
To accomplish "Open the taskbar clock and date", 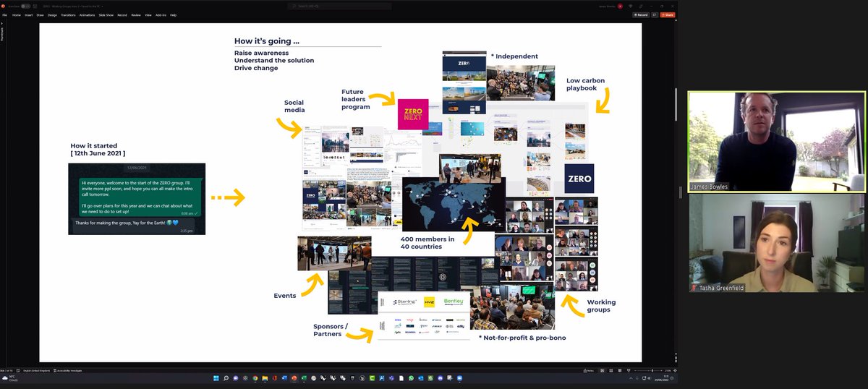I will pyautogui.click(x=662, y=378).
